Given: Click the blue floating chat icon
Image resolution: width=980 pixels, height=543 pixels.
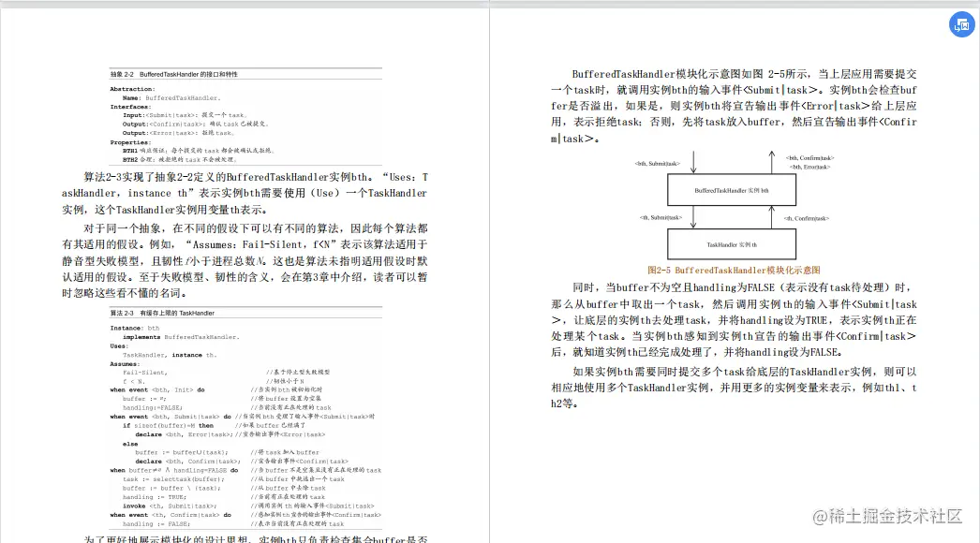Looking at the screenshot, I should pos(962,25).
